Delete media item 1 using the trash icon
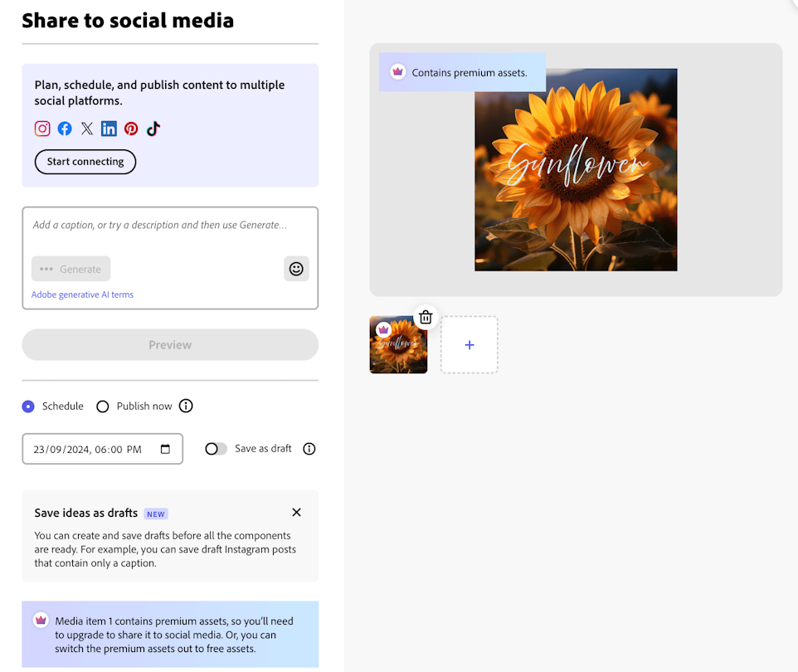The width and height of the screenshot is (798, 672). pyautogui.click(x=426, y=317)
